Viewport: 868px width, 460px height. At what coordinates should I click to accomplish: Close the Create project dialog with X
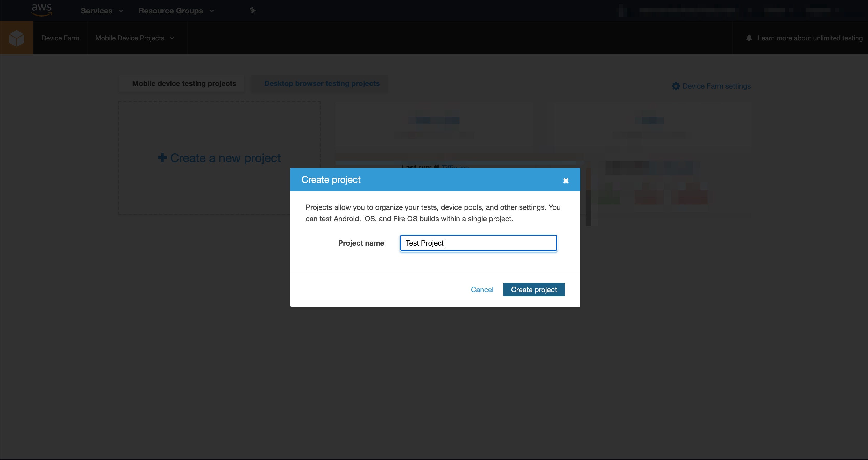(566, 181)
